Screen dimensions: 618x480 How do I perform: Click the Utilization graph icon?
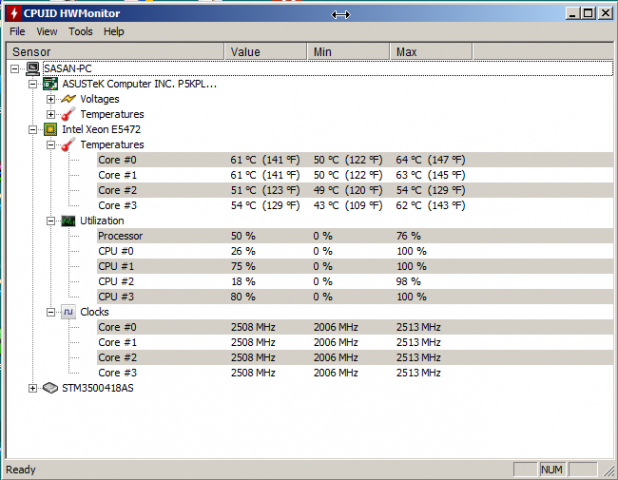tap(68, 220)
